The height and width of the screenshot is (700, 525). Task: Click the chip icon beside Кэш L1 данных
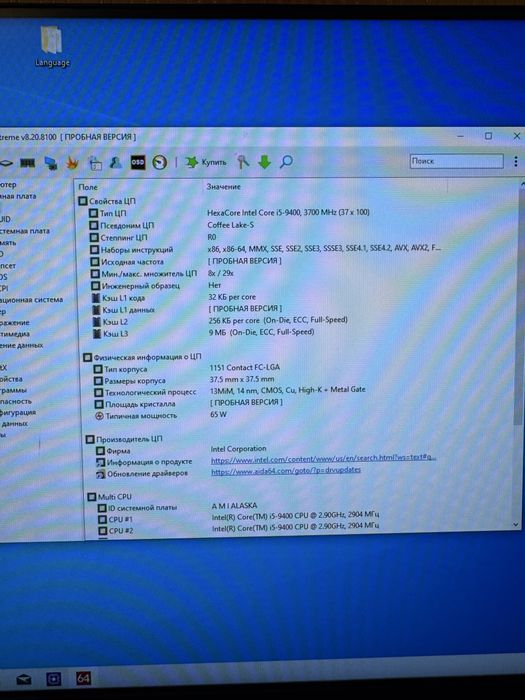[96, 310]
